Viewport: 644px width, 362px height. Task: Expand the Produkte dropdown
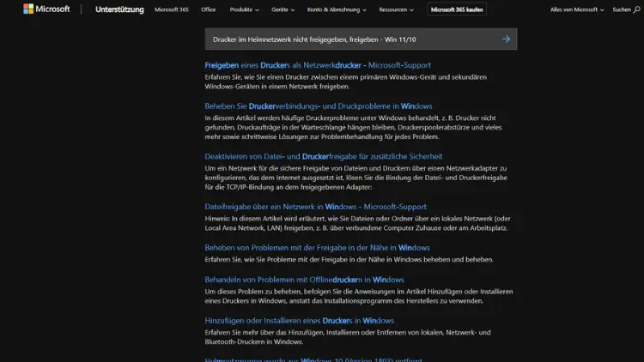tap(245, 9)
